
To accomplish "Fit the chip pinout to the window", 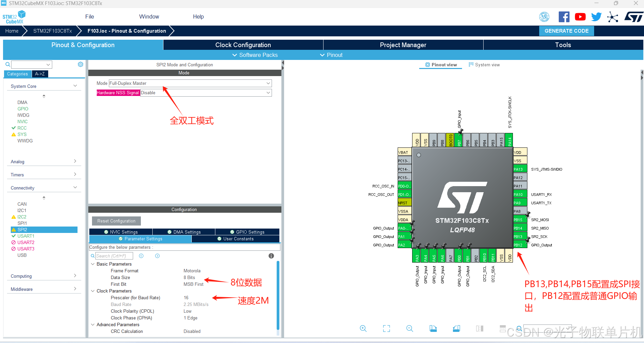I will [387, 329].
